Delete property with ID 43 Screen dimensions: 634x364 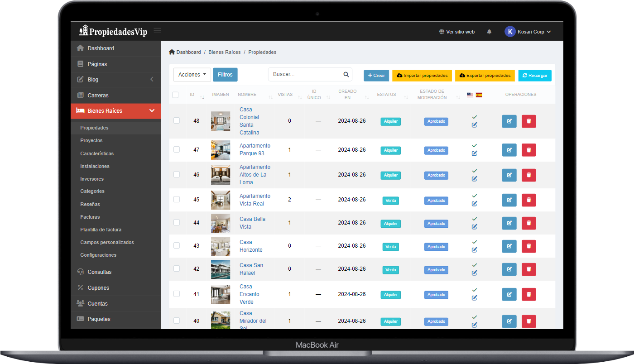[x=528, y=246]
